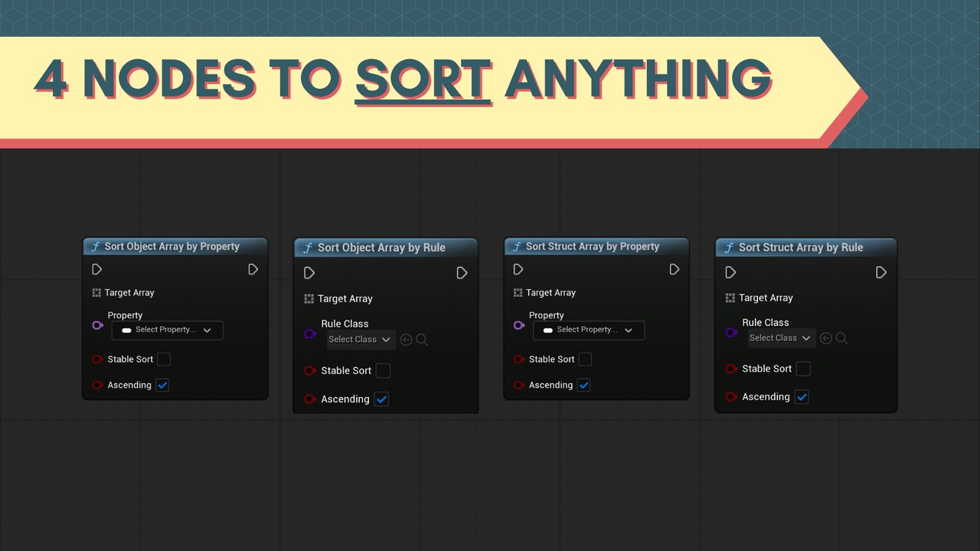
Task: Uncheck Ascending on Sort Struct Array by Property
Action: pos(584,385)
